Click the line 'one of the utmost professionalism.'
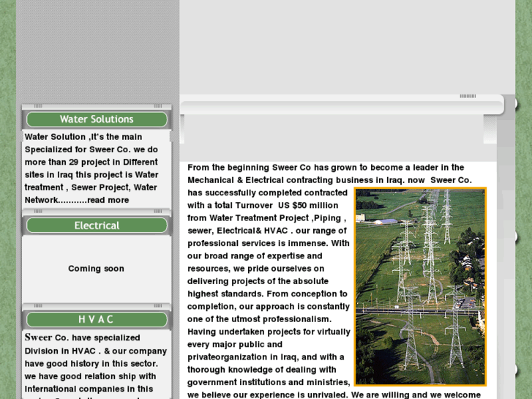Screen dimensions: 532x399 point(260,319)
